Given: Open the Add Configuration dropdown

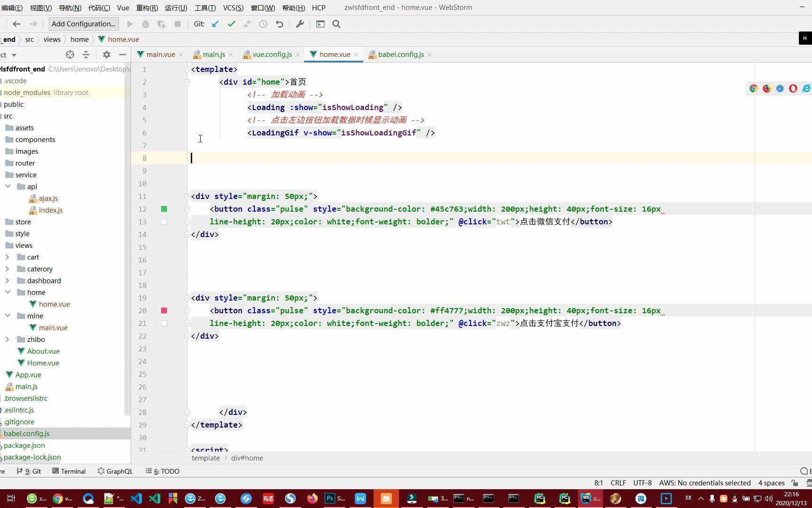Looking at the screenshot, I should (83, 24).
